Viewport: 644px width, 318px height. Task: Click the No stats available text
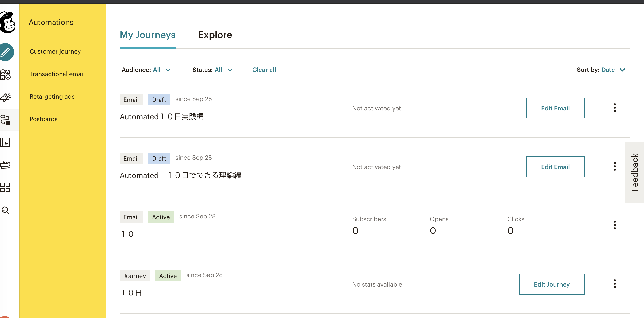pos(377,284)
